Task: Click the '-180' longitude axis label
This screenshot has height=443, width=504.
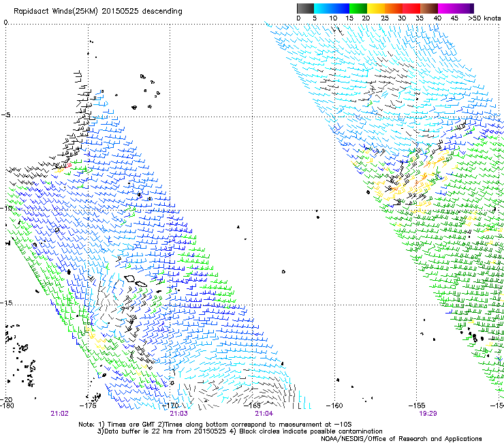Action: pyautogui.click(x=7, y=406)
